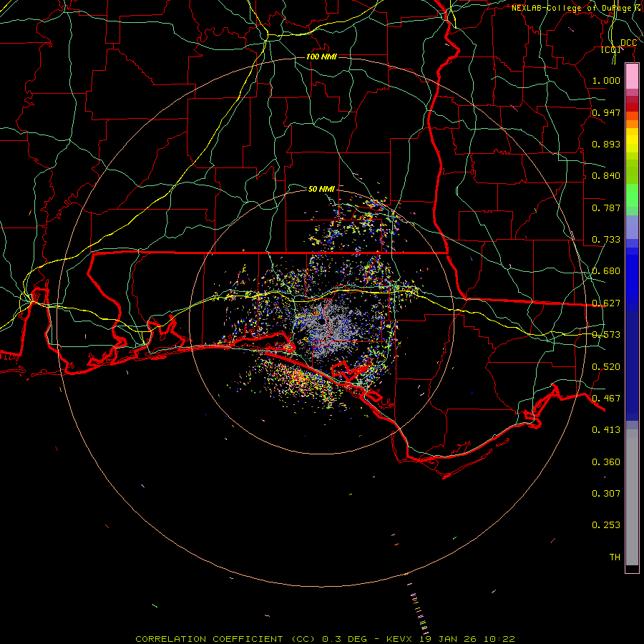This screenshot has height=644, width=644.
Task: Click the 50 NMI range ring label
Action: pos(321,189)
